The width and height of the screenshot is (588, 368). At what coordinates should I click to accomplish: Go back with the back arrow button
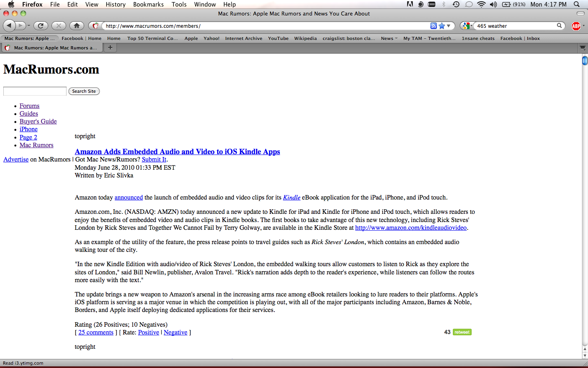pos(9,26)
